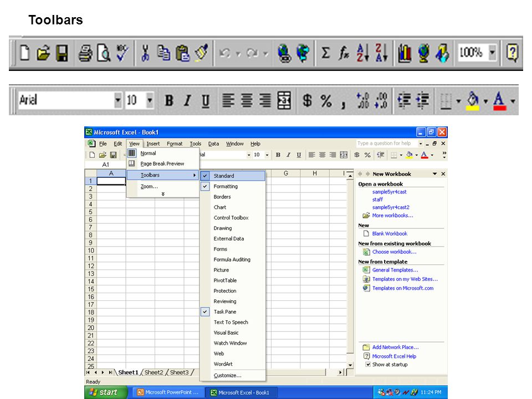This screenshot has width=532, height=399.
Task: Expand the Excel toolbar options chevron
Action: point(444,155)
